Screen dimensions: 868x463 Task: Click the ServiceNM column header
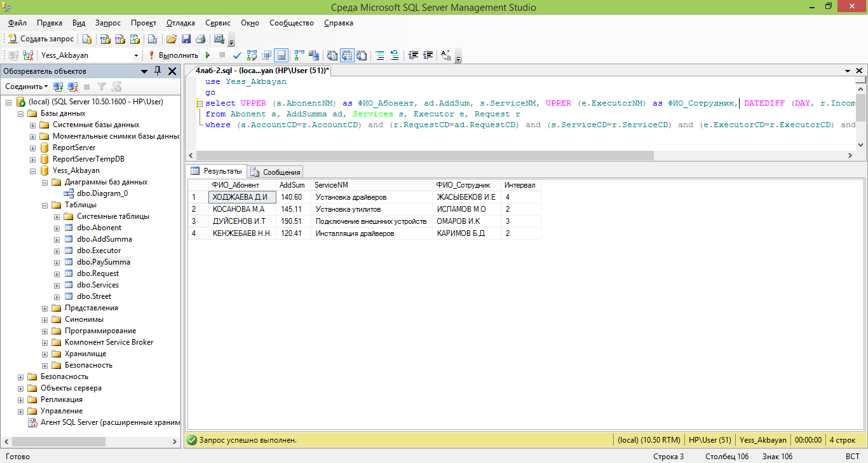[x=372, y=185]
